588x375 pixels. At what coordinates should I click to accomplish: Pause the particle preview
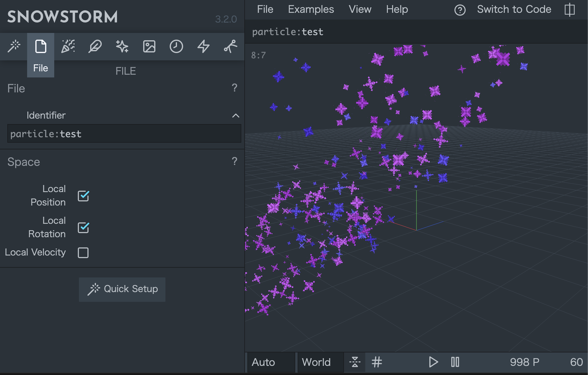(455, 362)
